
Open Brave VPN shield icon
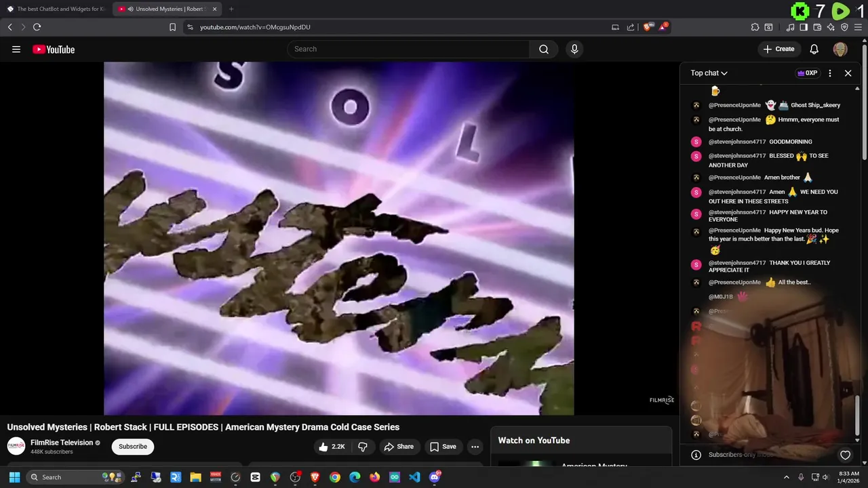click(844, 27)
